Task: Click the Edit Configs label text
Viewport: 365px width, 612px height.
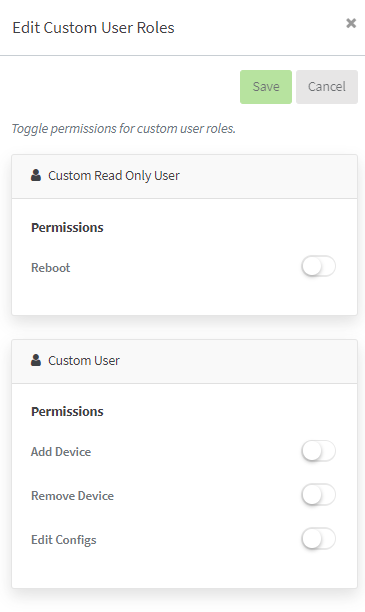Action: click(64, 540)
